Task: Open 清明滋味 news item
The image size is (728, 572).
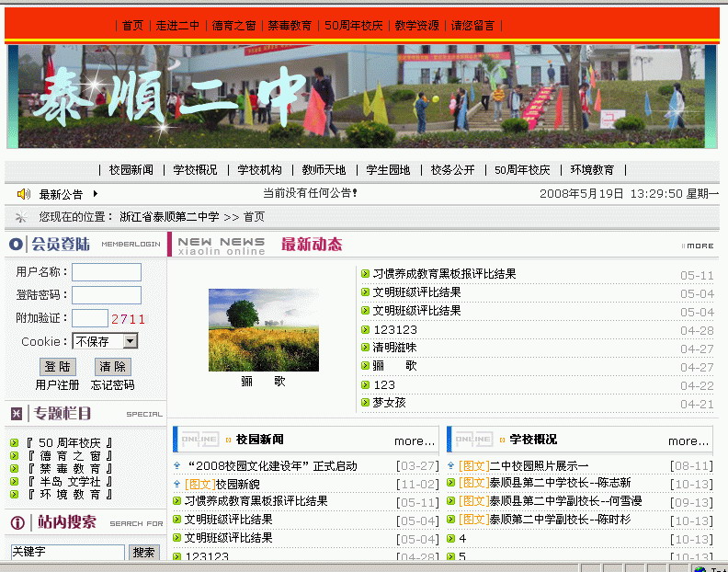Action: point(394,348)
